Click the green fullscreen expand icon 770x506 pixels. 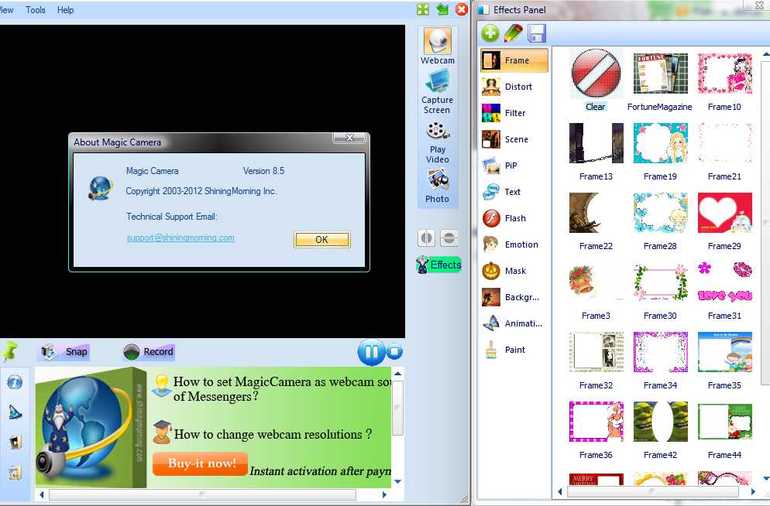(x=423, y=9)
